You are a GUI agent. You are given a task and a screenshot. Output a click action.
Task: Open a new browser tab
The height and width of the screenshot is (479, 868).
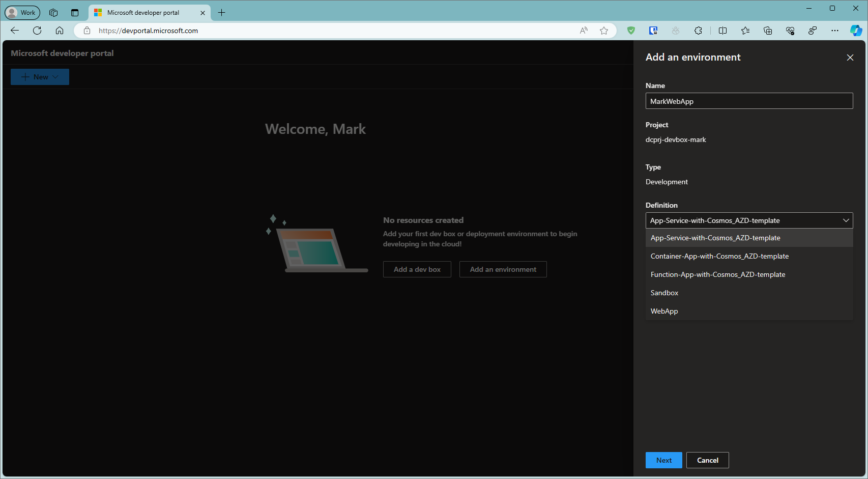click(x=221, y=13)
